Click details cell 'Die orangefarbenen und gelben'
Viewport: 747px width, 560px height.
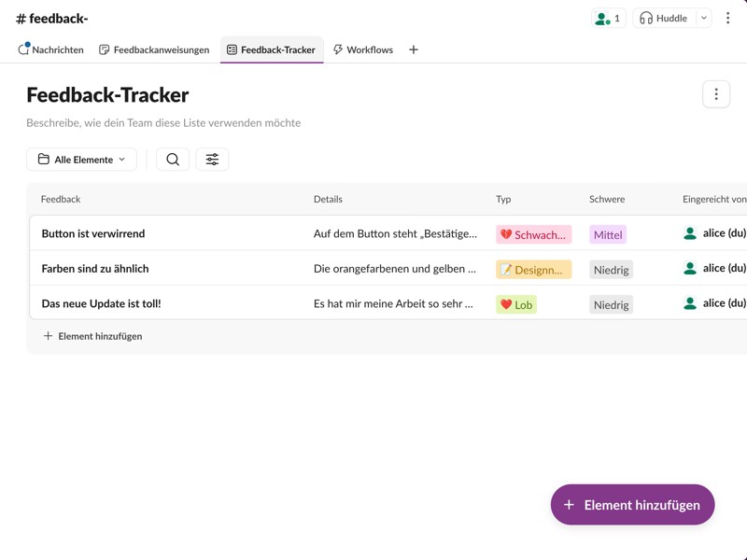[395, 269]
